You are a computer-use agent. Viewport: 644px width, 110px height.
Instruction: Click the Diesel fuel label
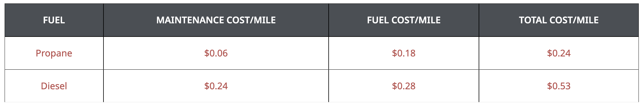(54, 86)
